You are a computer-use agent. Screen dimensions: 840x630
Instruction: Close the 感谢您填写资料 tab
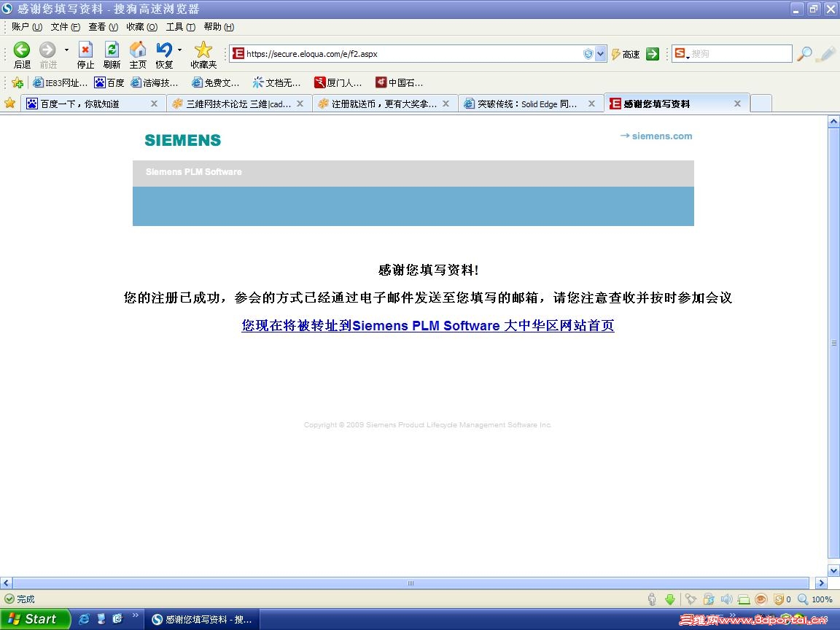(x=737, y=104)
